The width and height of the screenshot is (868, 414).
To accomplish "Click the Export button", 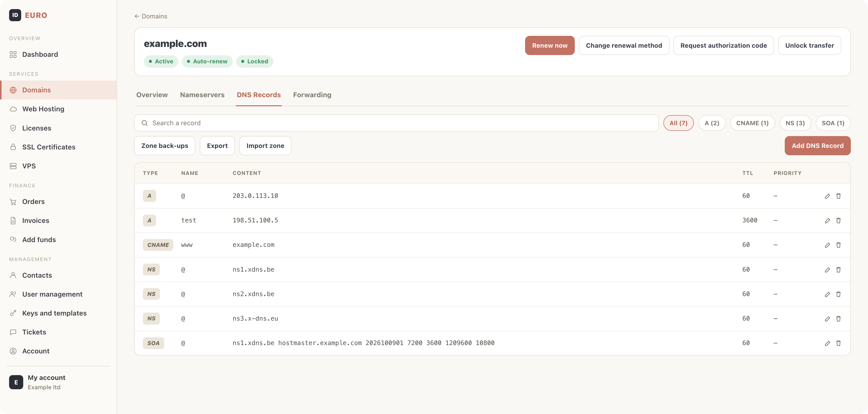I will (217, 146).
